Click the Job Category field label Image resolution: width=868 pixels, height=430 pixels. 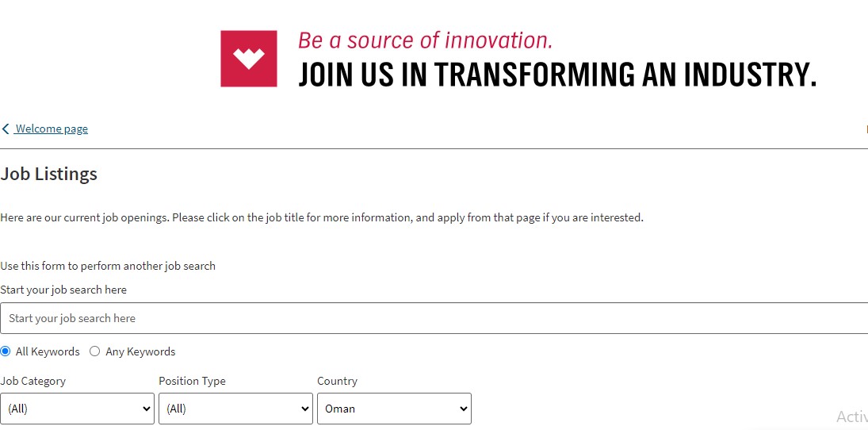click(x=33, y=382)
